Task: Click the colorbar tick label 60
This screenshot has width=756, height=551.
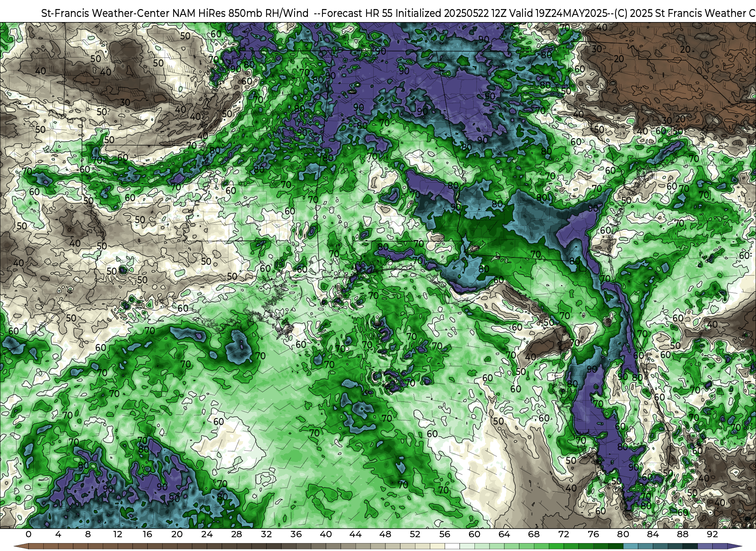Action: click(474, 534)
